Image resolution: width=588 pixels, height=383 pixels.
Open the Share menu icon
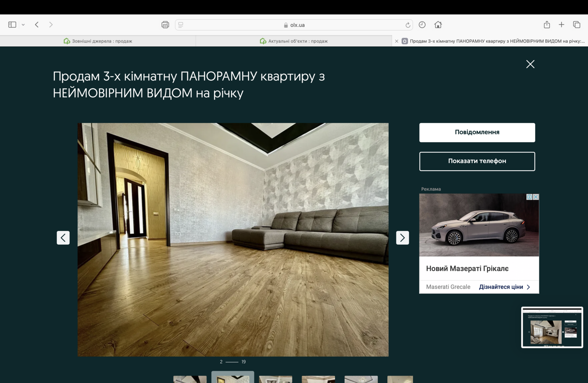coord(547,25)
